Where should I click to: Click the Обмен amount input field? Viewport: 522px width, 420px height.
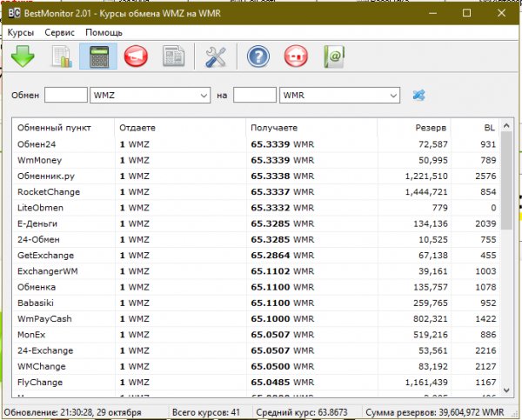coord(66,95)
